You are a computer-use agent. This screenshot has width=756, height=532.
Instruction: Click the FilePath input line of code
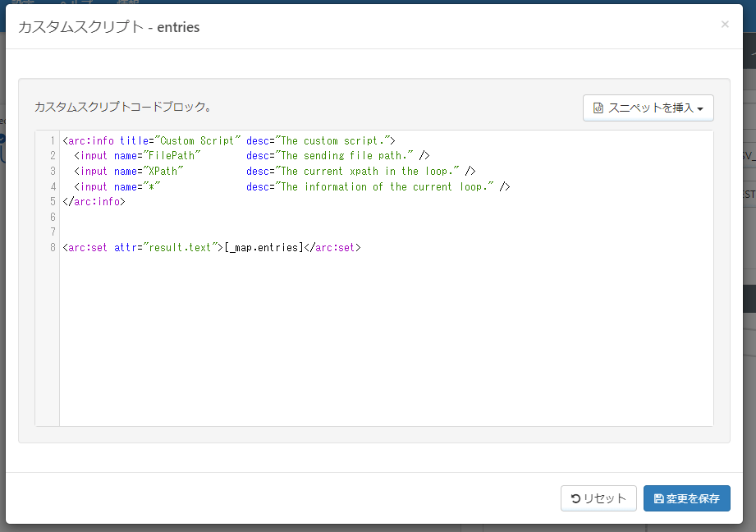tap(246, 156)
